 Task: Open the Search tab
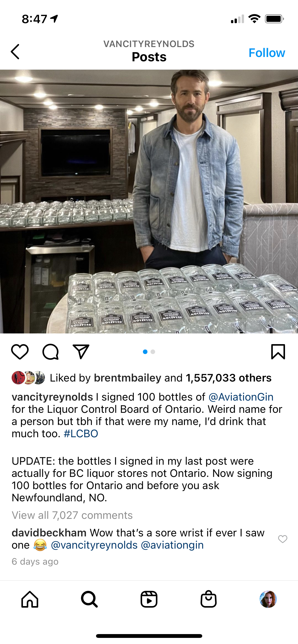89,599
